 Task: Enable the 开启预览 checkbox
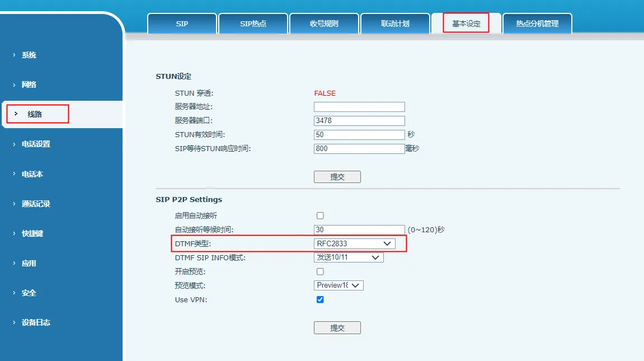319,271
